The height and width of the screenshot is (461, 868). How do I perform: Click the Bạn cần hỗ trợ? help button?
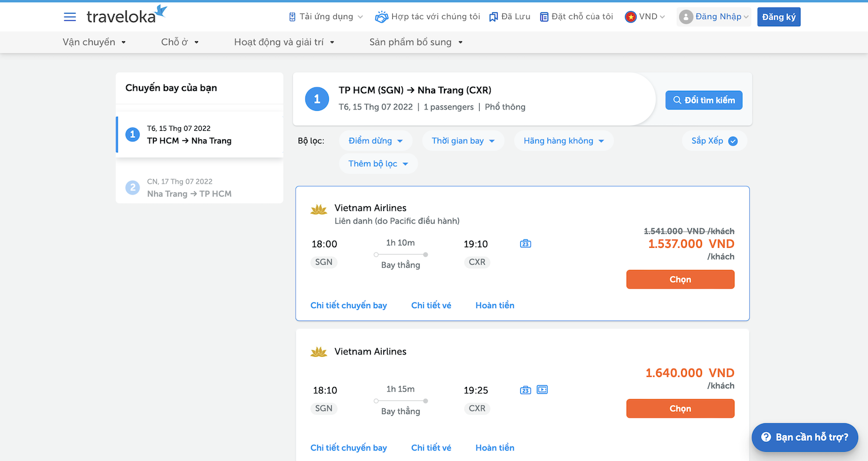tap(805, 437)
